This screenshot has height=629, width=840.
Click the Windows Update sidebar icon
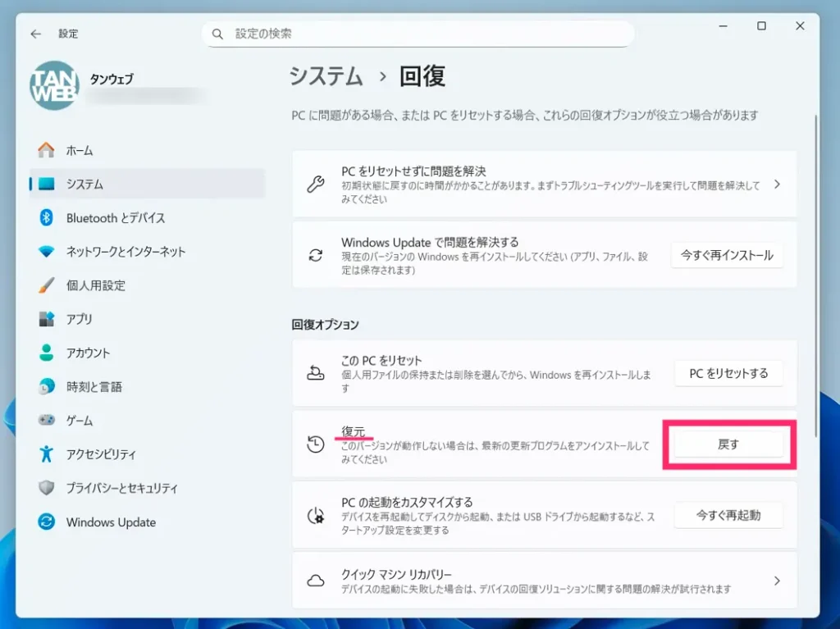point(47,522)
